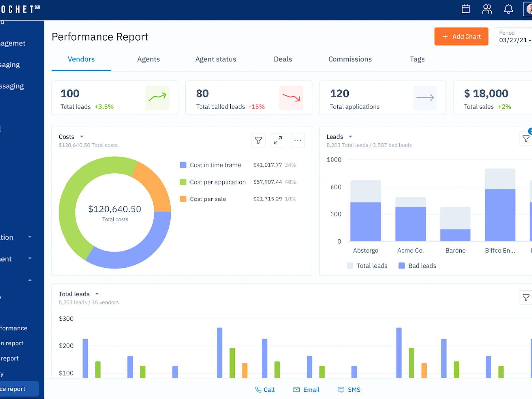Click green upward trend icon on Total leads
The height and width of the screenshot is (399, 532).
[157, 98]
